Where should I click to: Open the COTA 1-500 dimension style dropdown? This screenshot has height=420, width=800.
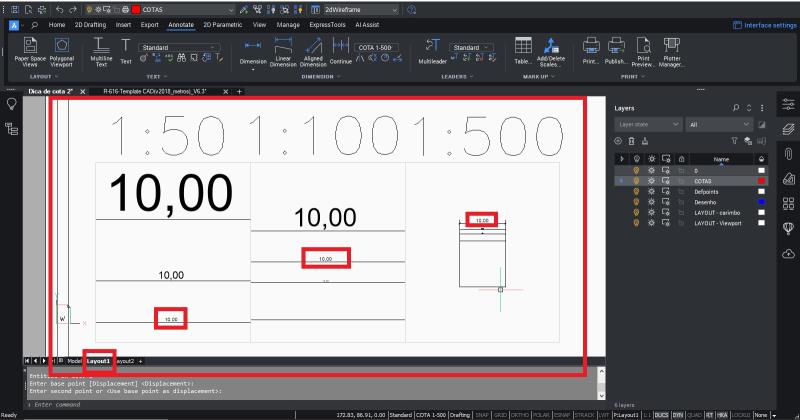(381, 47)
